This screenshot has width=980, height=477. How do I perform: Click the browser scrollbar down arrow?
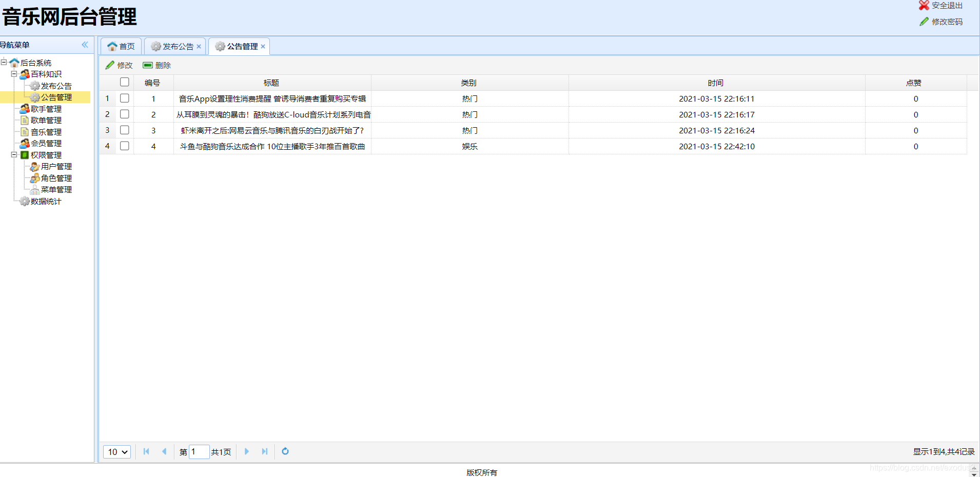(x=974, y=474)
